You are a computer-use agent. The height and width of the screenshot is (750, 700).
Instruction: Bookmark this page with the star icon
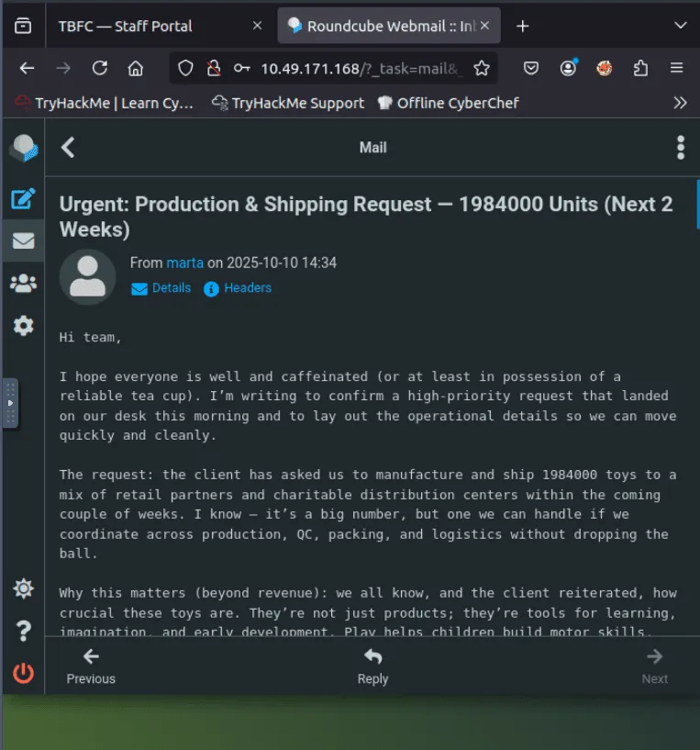[482, 68]
